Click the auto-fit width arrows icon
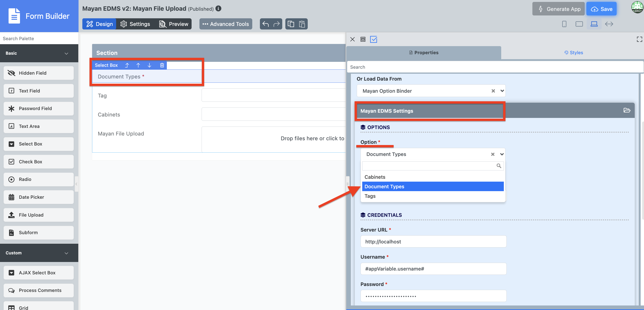The image size is (644, 310). (609, 24)
